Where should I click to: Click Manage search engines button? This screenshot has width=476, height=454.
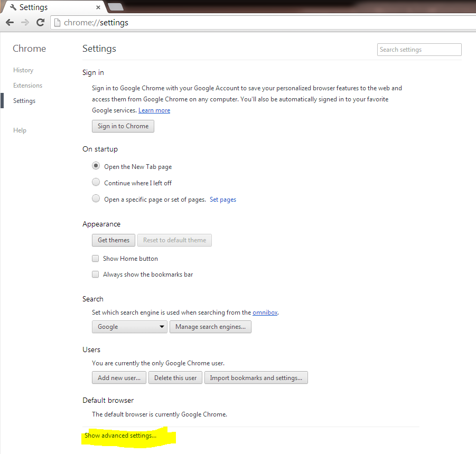(210, 327)
